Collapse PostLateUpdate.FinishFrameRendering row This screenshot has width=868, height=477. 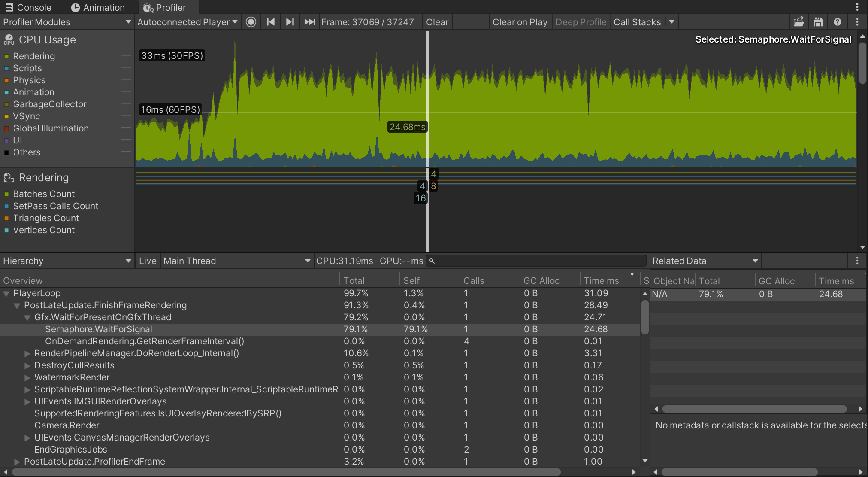coord(17,306)
